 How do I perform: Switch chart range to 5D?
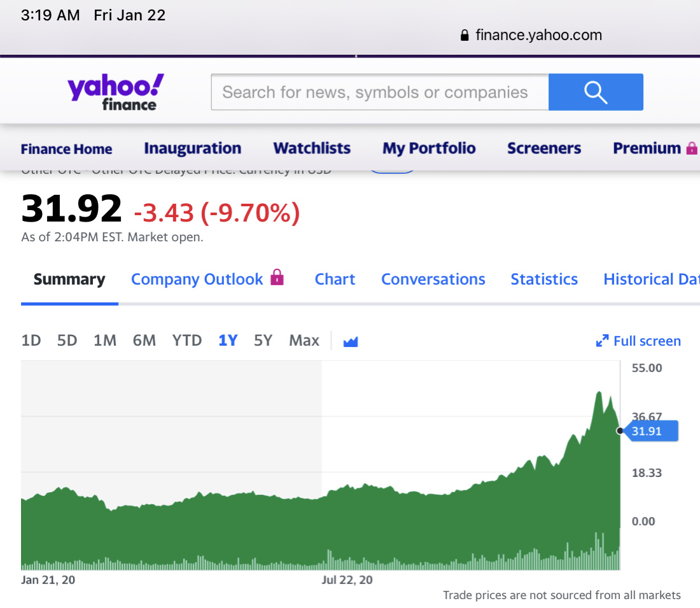tap(67, 341)
